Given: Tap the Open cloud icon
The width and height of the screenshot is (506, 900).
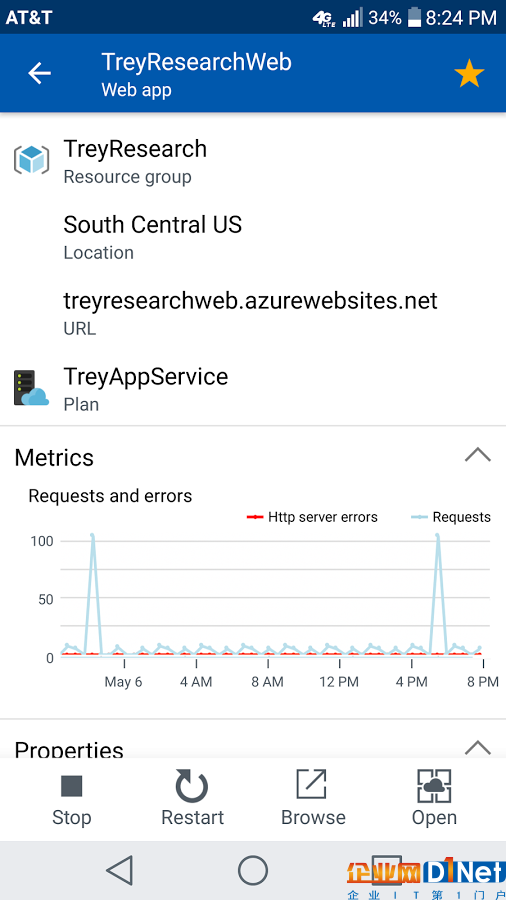Looking at the screenshot, I should (434, 786).
